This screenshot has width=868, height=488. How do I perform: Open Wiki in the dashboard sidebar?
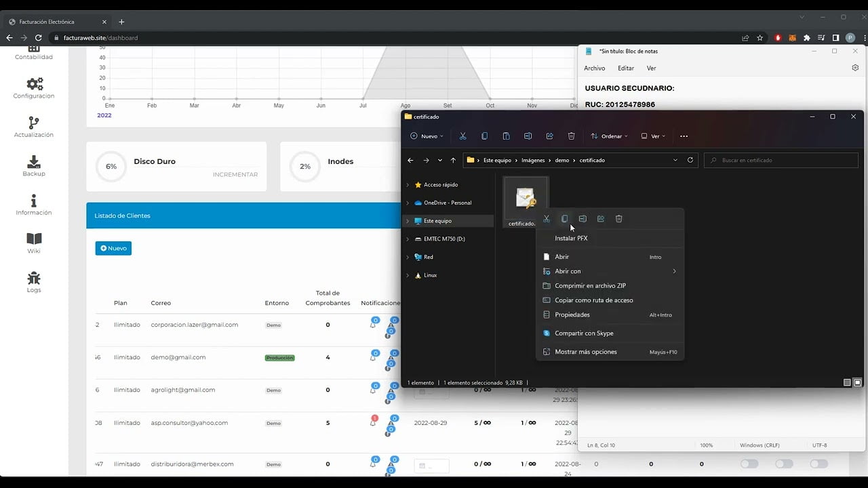pyautogui.click(x=34, y=243)
